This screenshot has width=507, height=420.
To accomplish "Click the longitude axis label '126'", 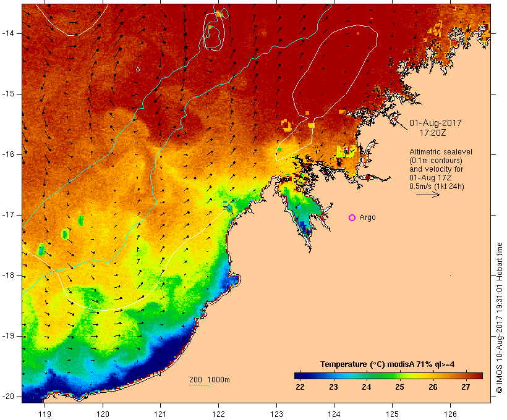I will click(450, 414).
